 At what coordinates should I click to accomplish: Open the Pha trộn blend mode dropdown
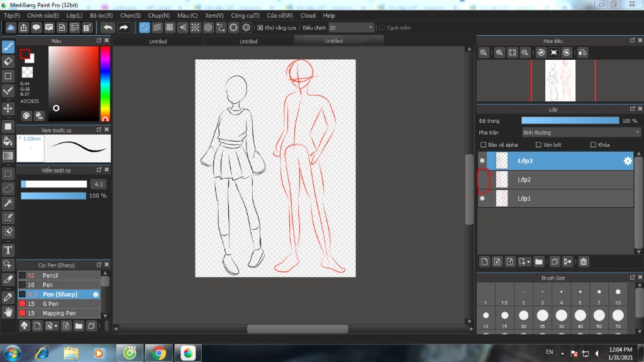coord(581,132)
